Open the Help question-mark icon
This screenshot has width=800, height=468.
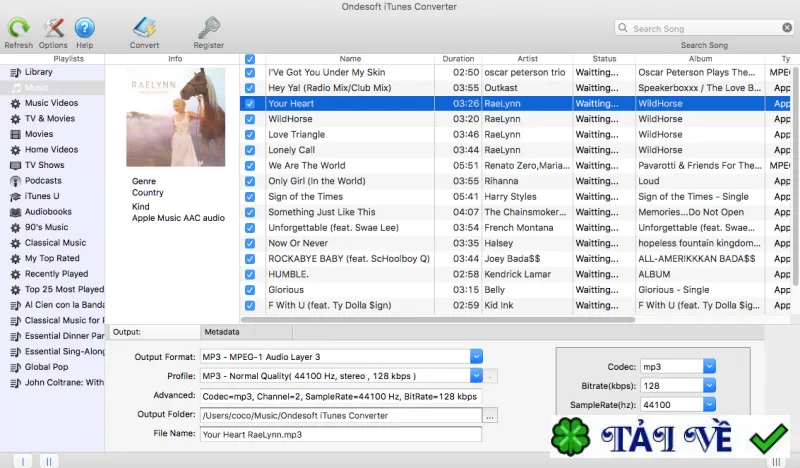[x=85, y=28]
